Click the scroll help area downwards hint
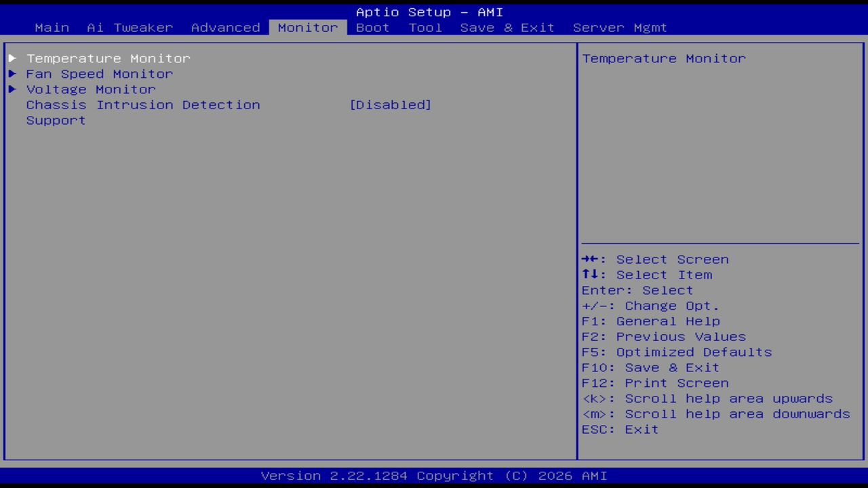The height and width of the screenshot is (488, 868). tap(716, 415)
